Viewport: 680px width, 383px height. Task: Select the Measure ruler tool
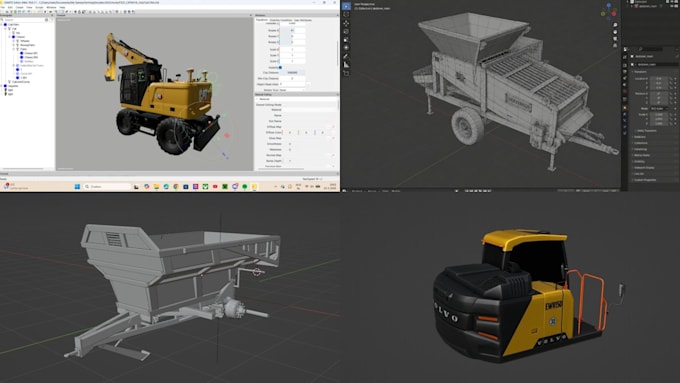346,65
